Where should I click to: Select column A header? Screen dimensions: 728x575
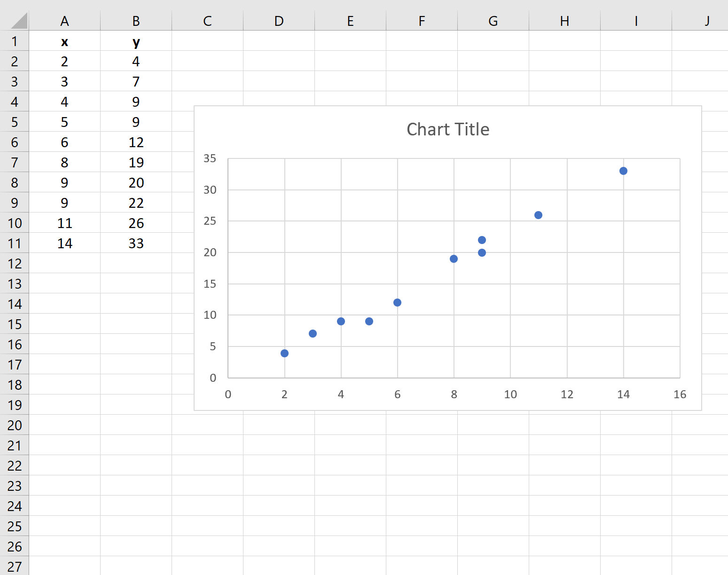(65, 21)
